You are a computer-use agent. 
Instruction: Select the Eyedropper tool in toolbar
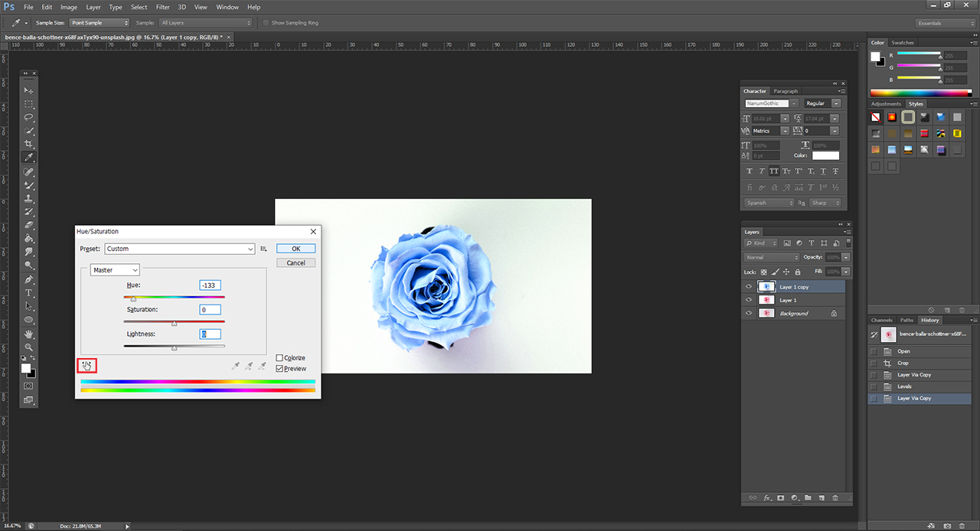click(x=29, y=158)
